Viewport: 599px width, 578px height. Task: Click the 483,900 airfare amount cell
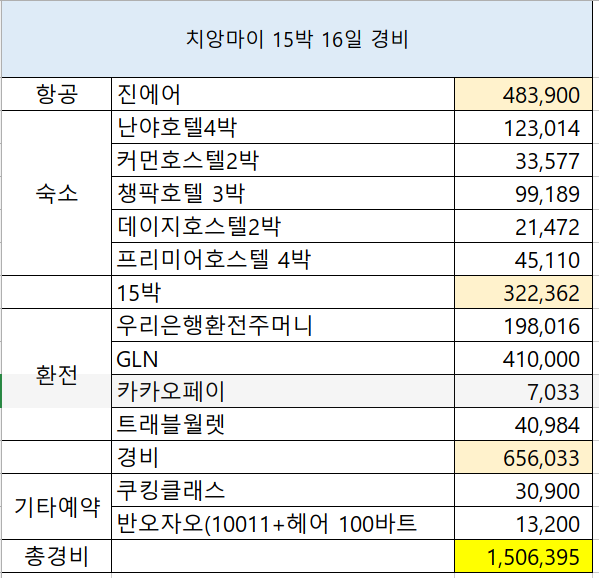(523, 94)
